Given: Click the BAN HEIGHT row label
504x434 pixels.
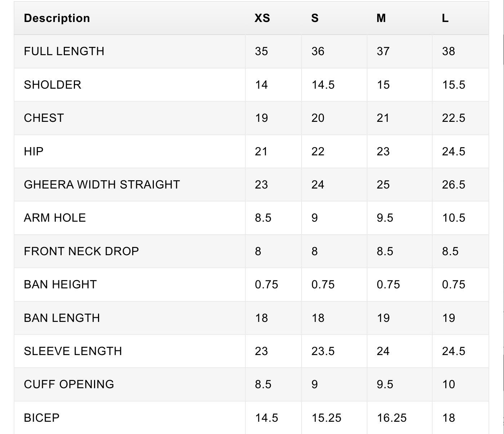Looking at the screenshot, I should (x=60, y=284).
